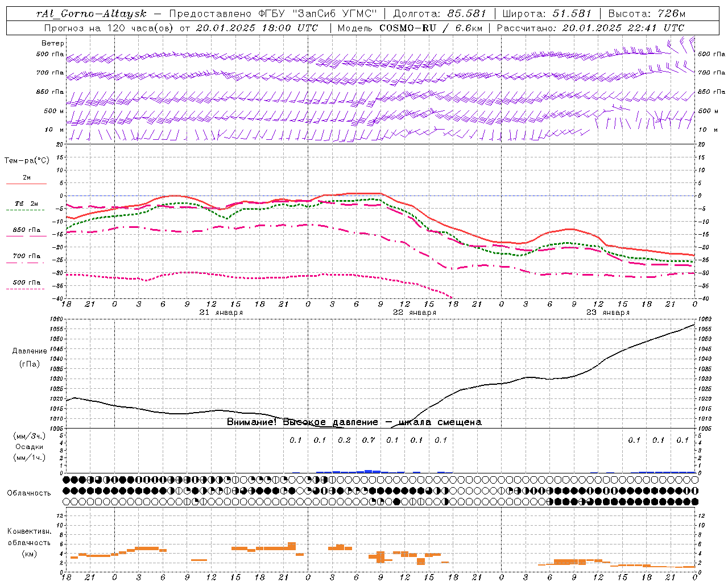Click the elevation value Высота: 726м
Image resolution: width=728 pixels, height=582 pixels.
tap(647, 14)
